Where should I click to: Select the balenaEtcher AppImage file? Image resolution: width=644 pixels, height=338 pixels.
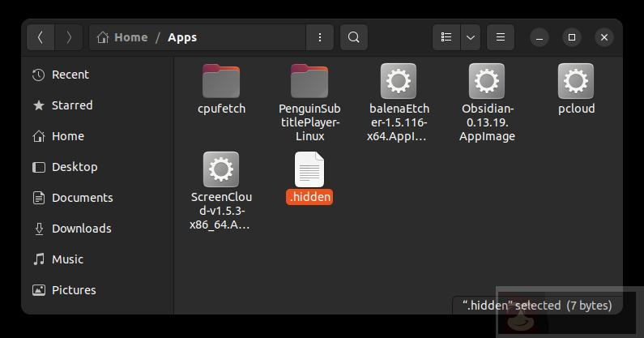coord(398,81)
